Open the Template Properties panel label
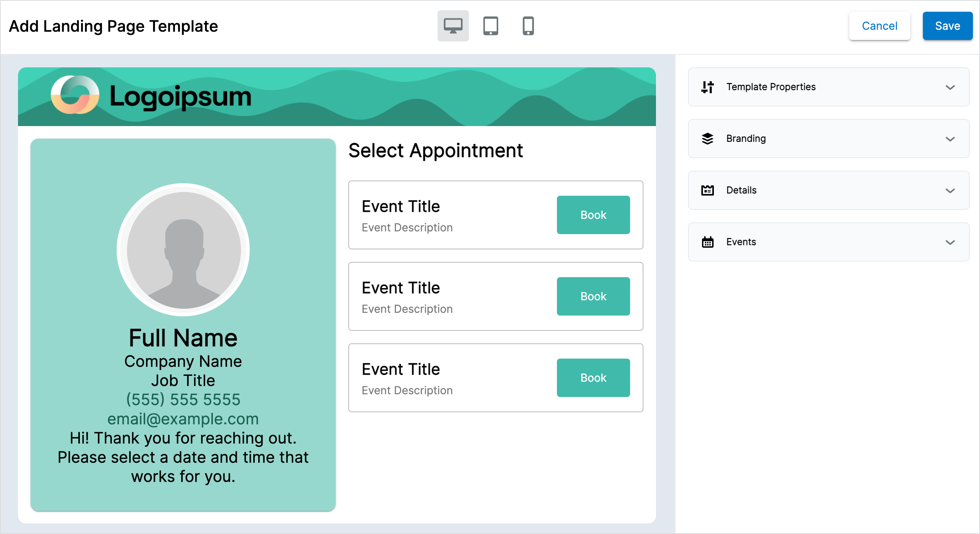The image size is (980, 534). click(x=771, y=87)
